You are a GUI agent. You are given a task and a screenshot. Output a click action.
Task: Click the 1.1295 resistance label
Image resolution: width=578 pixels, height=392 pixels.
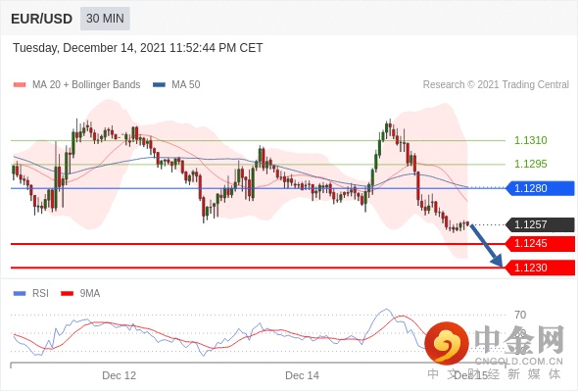(530, 164)
